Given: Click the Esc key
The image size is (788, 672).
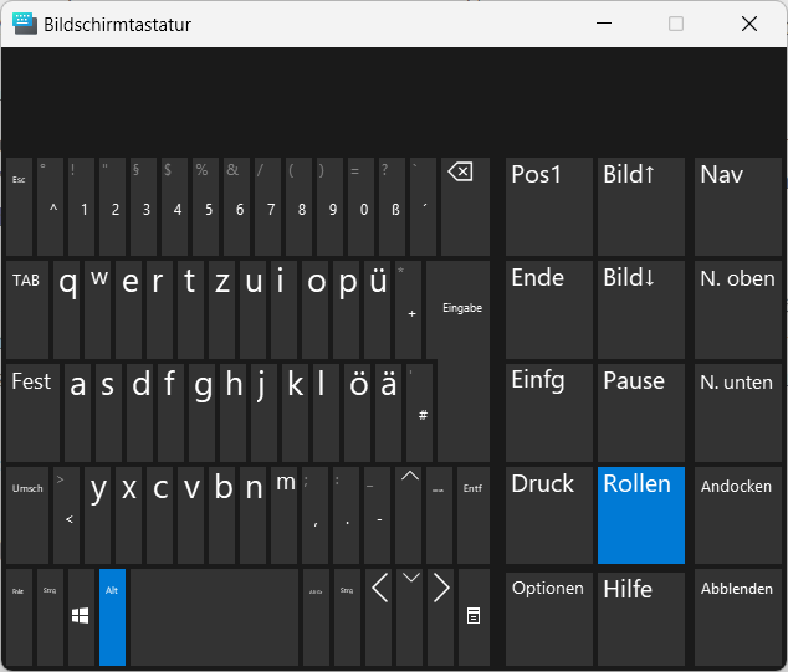Looking at the screenshot, I should 19,207.
